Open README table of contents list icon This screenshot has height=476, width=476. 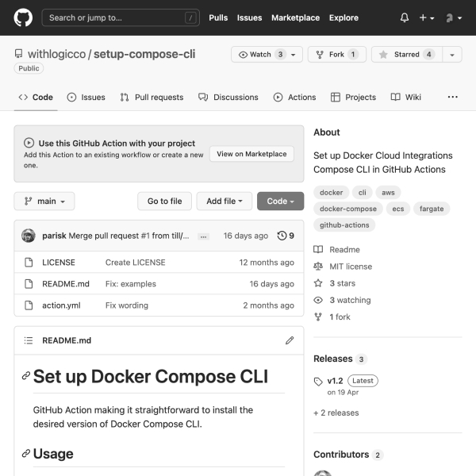(x=29, y=340)
